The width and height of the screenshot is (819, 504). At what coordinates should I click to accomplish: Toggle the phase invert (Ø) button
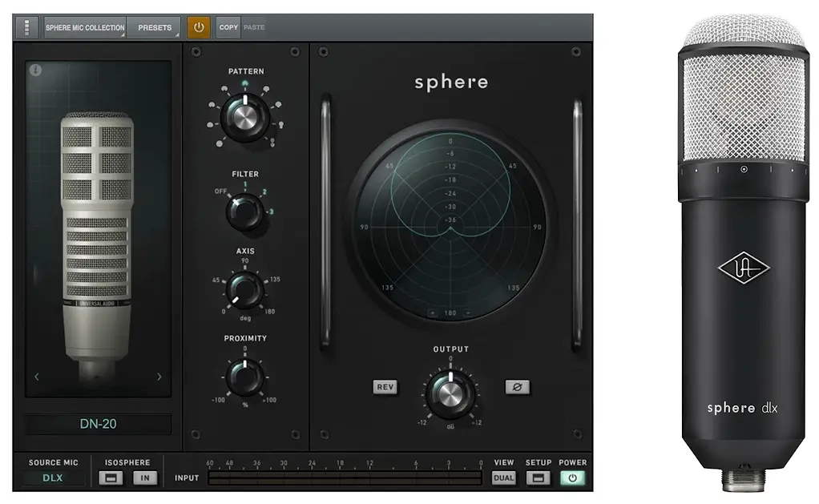click(x=517, y=387)
